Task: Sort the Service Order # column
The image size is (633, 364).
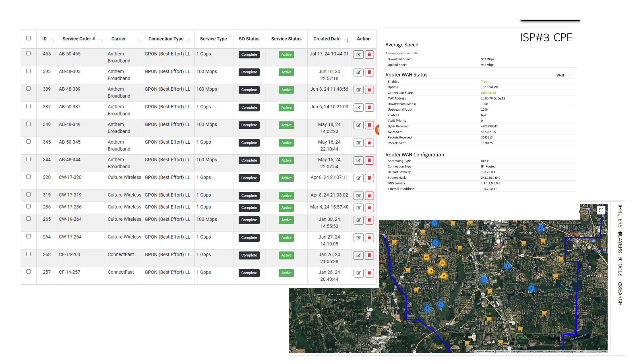Action: (x=101, y=40)
